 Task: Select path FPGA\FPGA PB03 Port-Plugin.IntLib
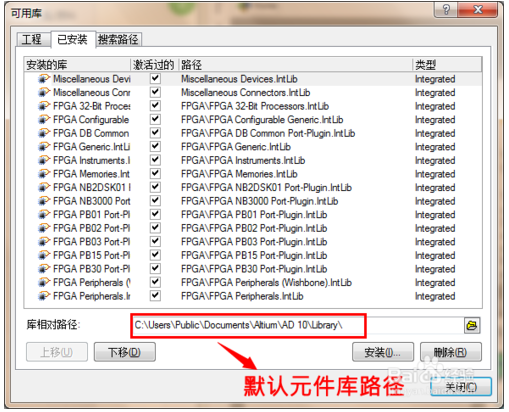point(254,242)
